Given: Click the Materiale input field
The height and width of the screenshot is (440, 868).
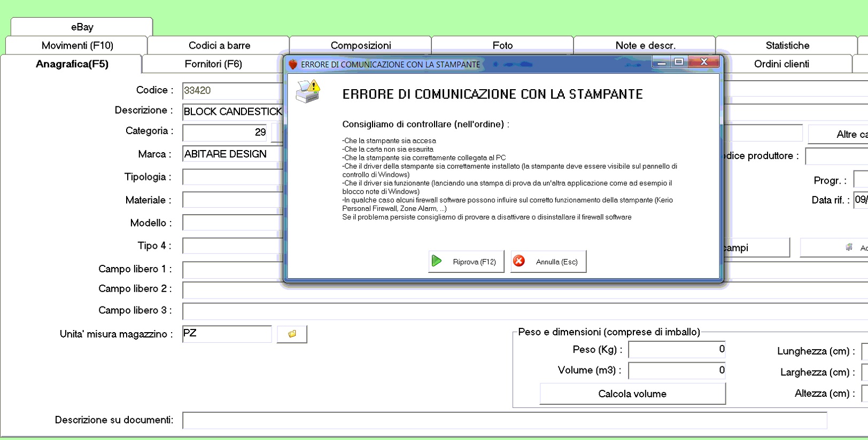Looking at the screenshot, I should (233, 200).
